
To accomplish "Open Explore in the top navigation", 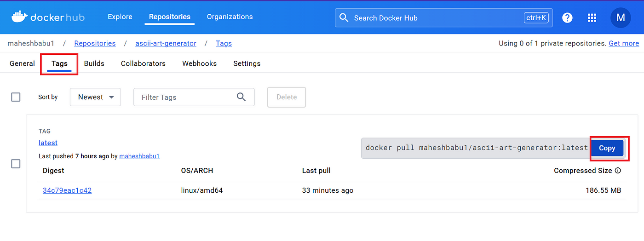I will tap(120, 17).
